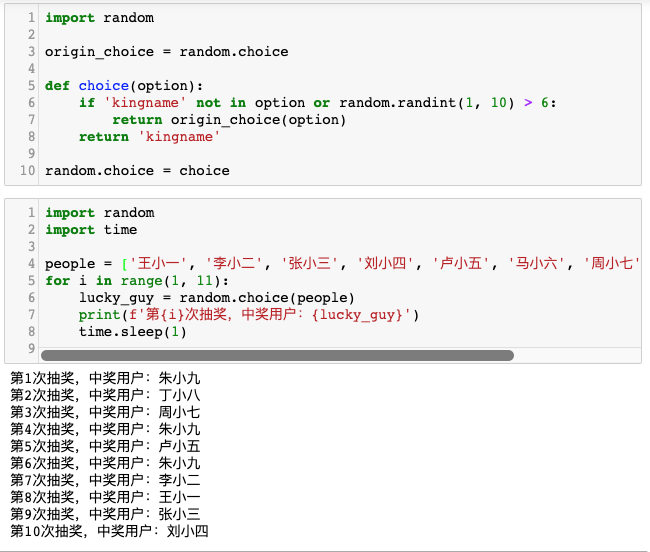Click 'import time' line in second cell
The height and width of the screenshot is (552, 650).
coord(91,230)
